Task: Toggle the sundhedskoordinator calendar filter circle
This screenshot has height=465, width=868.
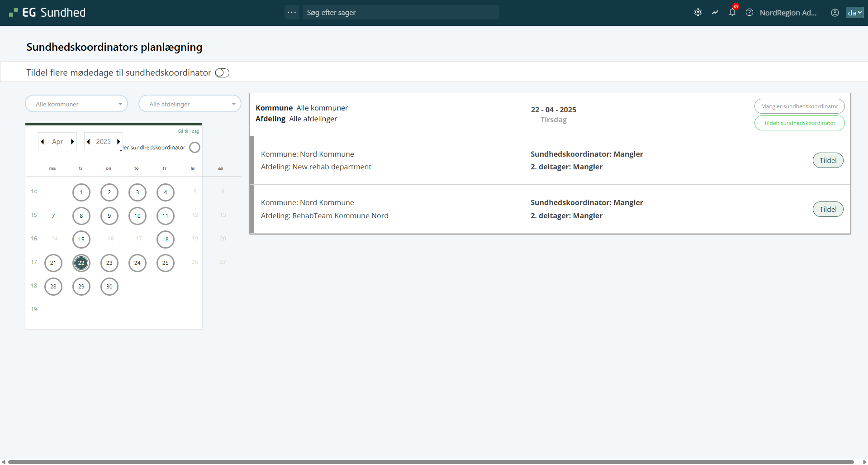Action: [194, 148]
